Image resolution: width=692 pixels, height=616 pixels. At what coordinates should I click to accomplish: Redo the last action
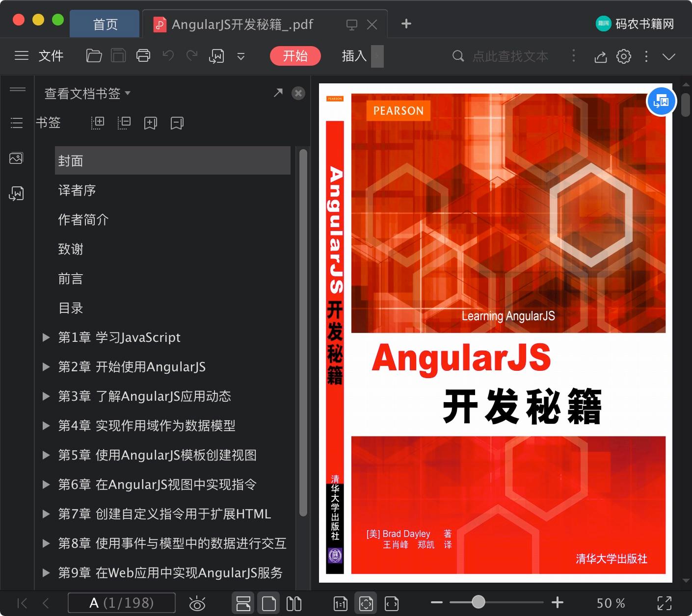point(192,56)
